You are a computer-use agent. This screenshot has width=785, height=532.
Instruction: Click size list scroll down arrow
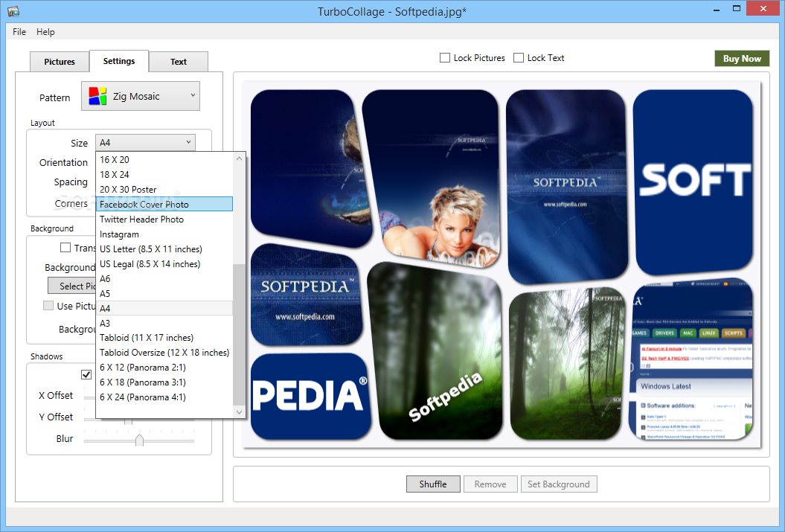[240, 412]
